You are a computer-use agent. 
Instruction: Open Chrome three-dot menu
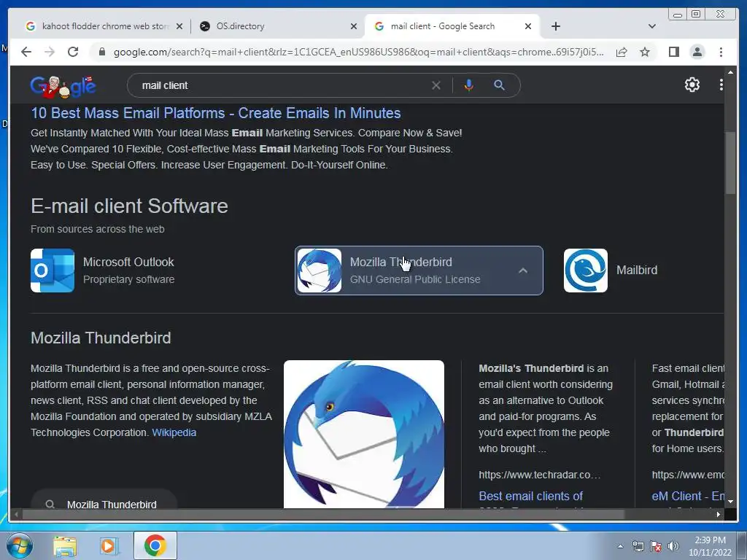721,52
